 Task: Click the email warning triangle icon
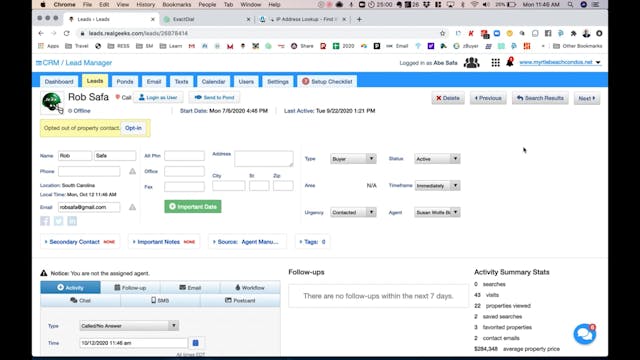pyautogui.click(x=132, y=207)
